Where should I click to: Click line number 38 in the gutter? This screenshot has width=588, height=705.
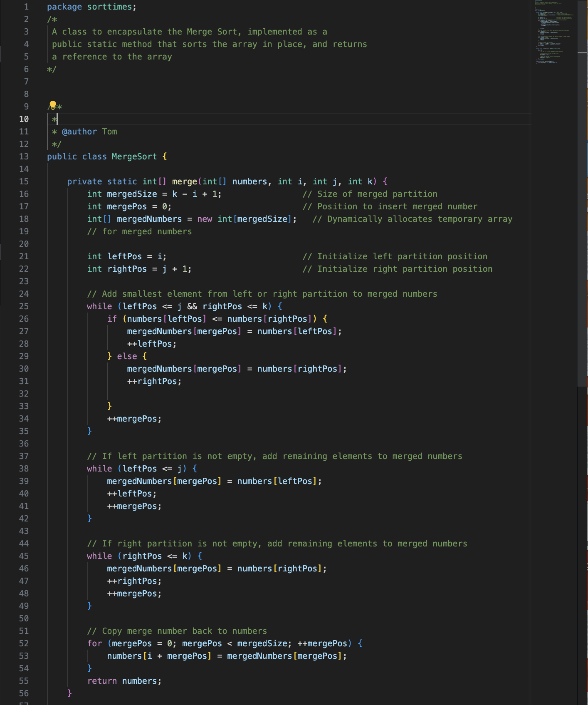point(24,469)
